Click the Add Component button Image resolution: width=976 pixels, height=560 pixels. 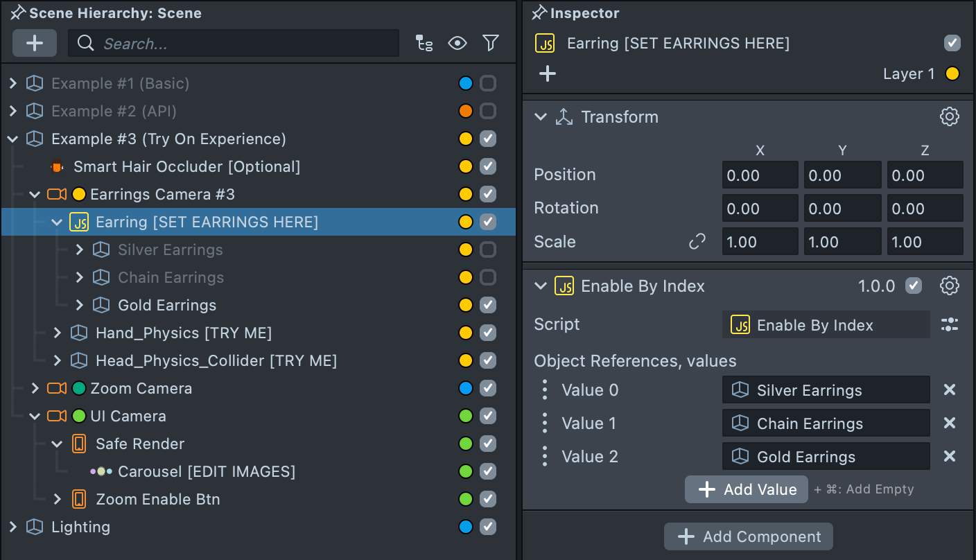click(749, 536)
